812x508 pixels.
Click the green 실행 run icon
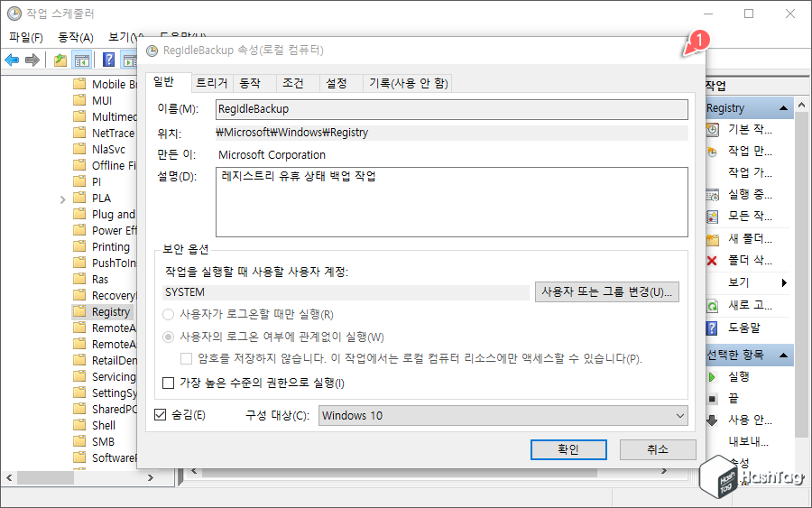(712, 377)
